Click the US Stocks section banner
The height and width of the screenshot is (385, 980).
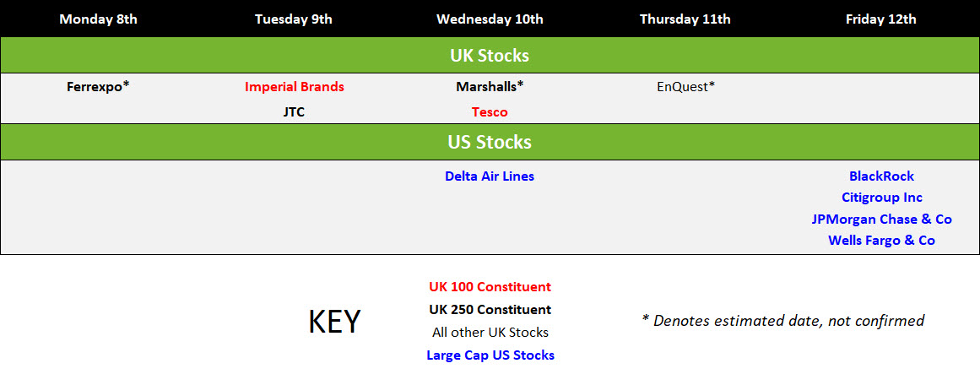click(490, 142)
